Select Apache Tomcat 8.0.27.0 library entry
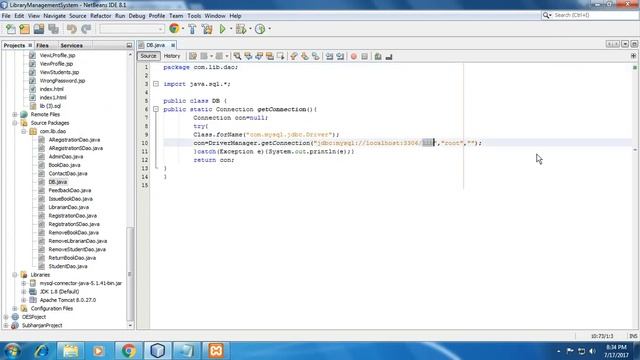The image size is (640, 360). coord(68,300)
